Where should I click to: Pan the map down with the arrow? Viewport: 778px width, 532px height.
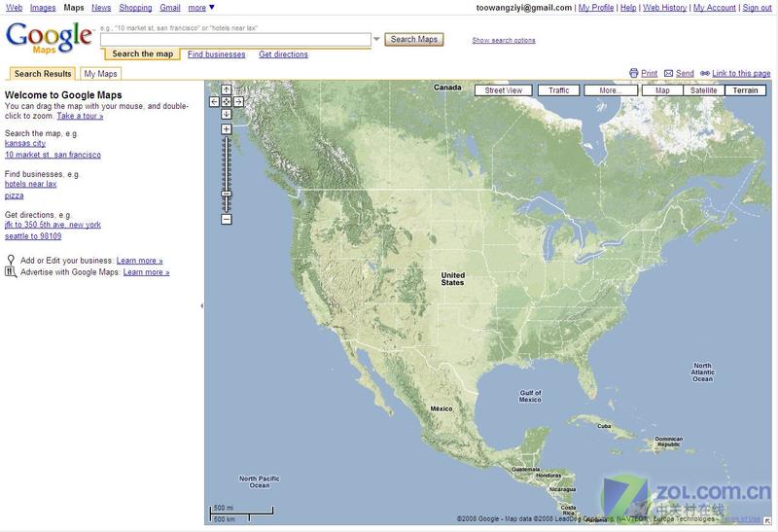click(x=227, y=114)
